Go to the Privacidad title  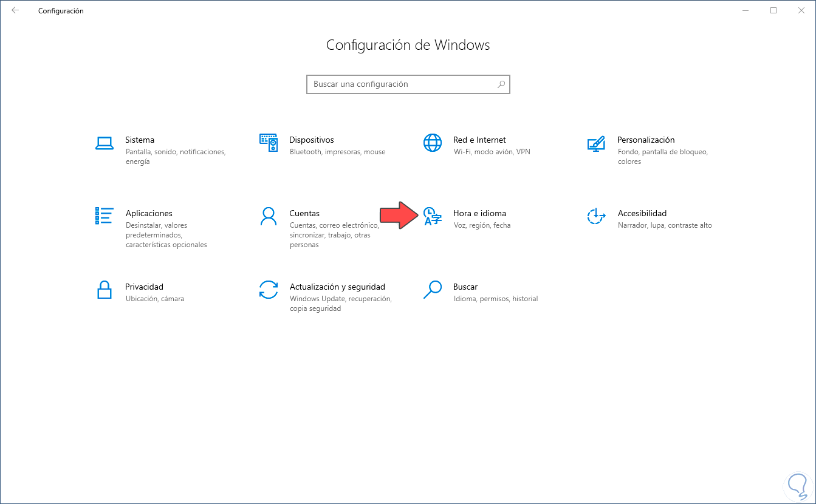(x=144, y=287)
